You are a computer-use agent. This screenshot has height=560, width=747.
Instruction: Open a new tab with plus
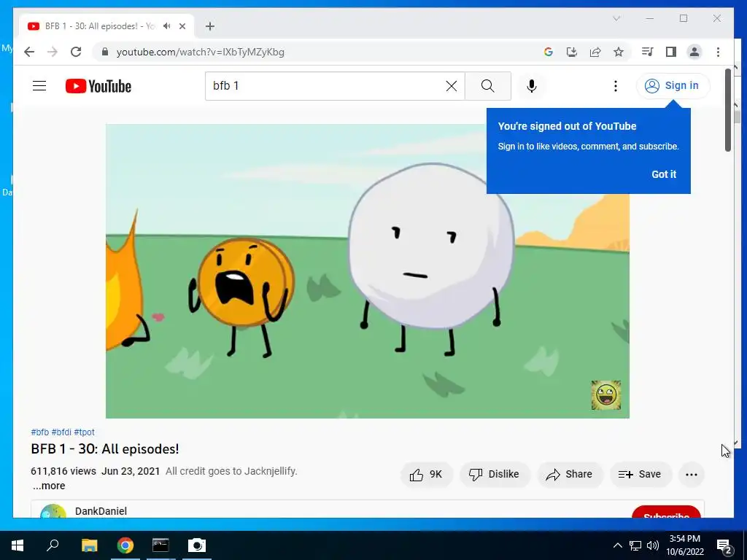point(210,26)
